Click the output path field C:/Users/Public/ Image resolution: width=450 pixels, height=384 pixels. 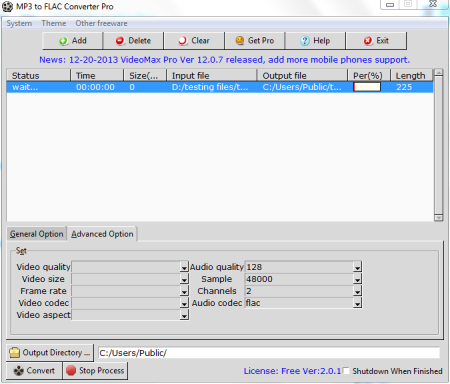click(269, 353)
